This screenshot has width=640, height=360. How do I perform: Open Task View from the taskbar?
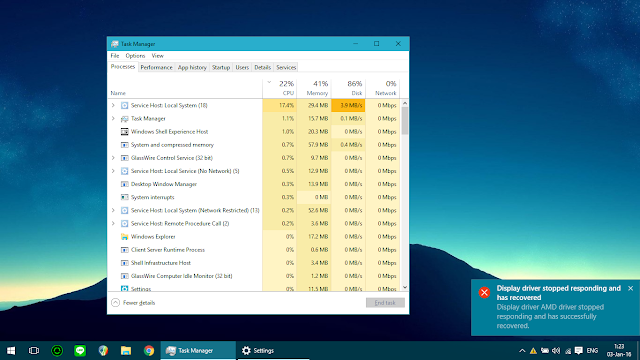34,351
